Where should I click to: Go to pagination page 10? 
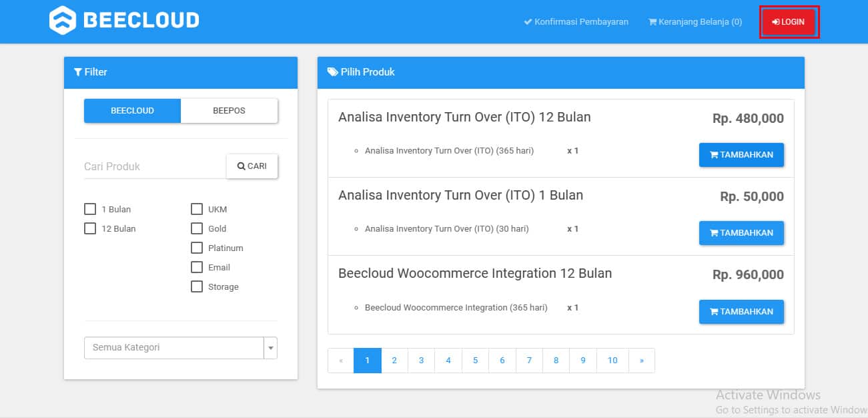click(612, 361)
